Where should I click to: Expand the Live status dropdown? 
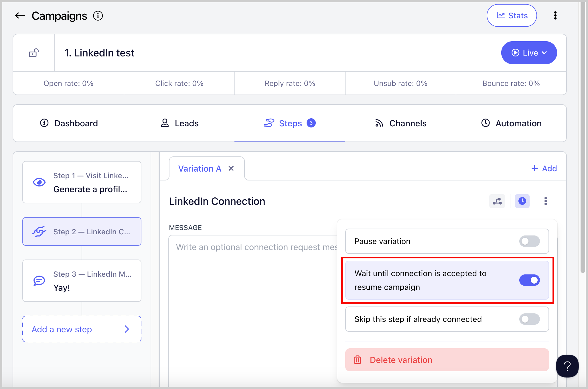click(x=529, y=53)
